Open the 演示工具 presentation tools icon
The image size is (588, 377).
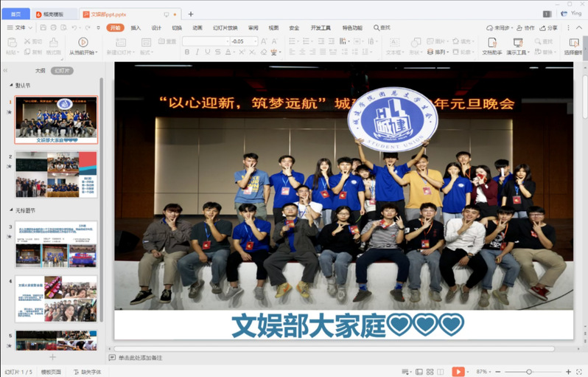pos(517,42)
